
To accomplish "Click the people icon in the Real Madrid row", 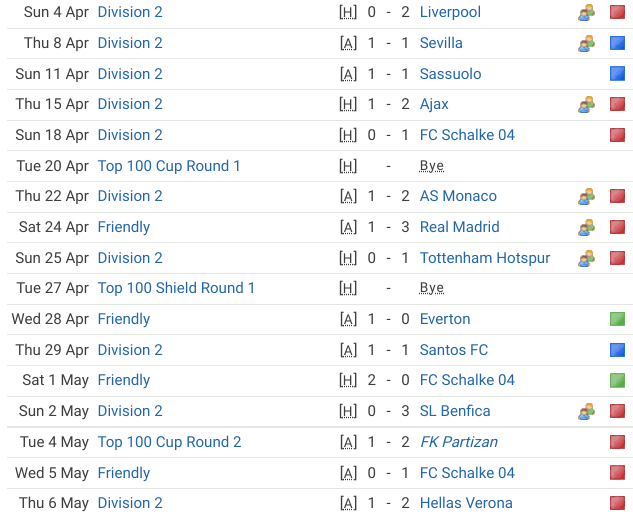I will coord(586,227).
